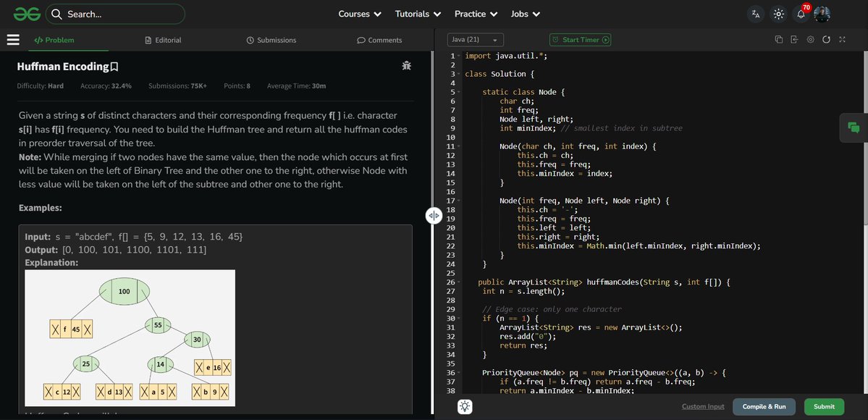Open the Custom Input link
The width and height of the screenshot is (868, 420).
703,407
